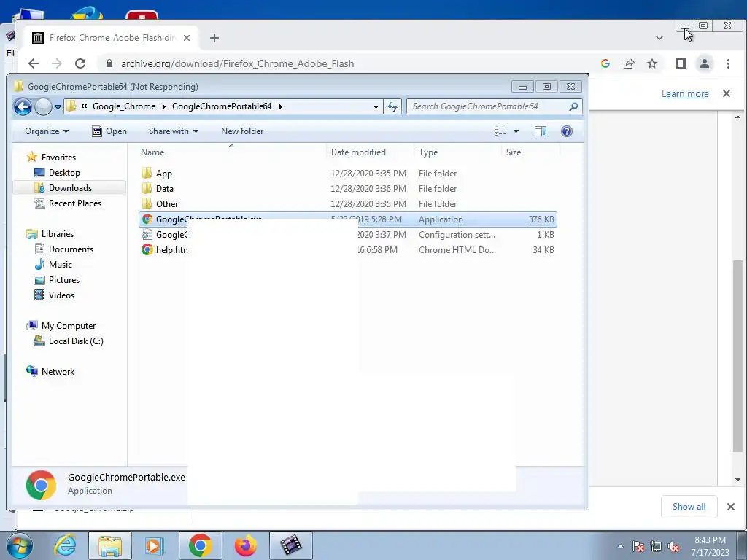The width and height of the screenshot is (747, 560).
Task: Click the share page icon in Chrome
Action: tap(629, 63)
